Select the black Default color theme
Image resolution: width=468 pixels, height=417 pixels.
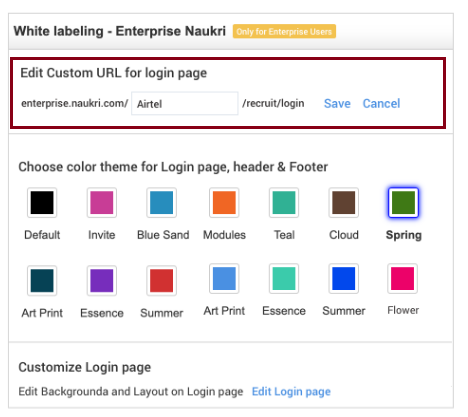pos(42,202)
